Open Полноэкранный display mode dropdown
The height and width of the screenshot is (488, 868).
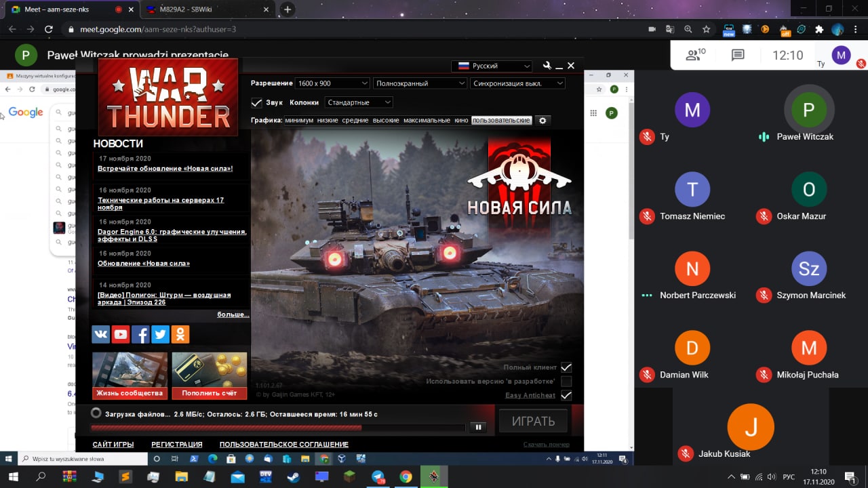[420, 83]
